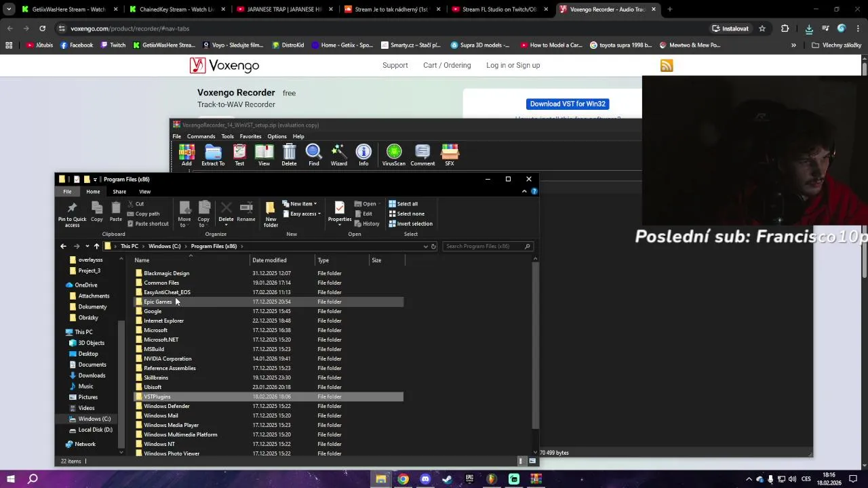Open WinRAR Tools menu
Screen dimensions: 868x488
pyautogui.click(x=227, y=136)
